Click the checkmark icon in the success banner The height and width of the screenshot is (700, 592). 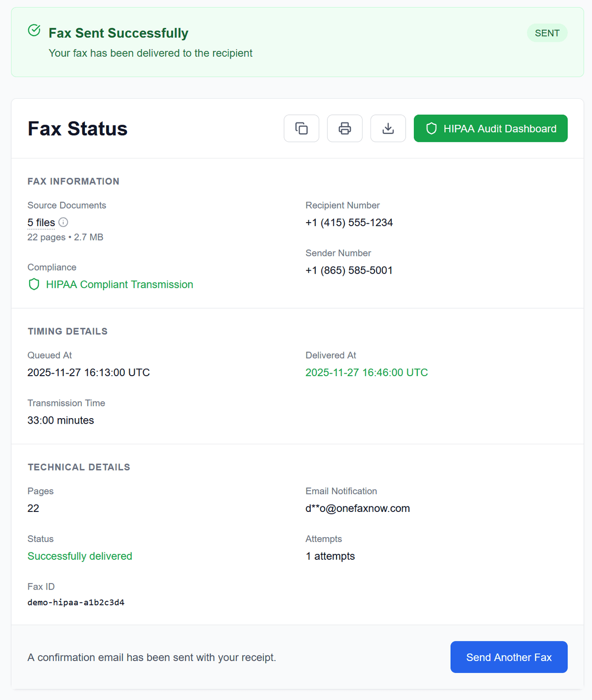34,30
